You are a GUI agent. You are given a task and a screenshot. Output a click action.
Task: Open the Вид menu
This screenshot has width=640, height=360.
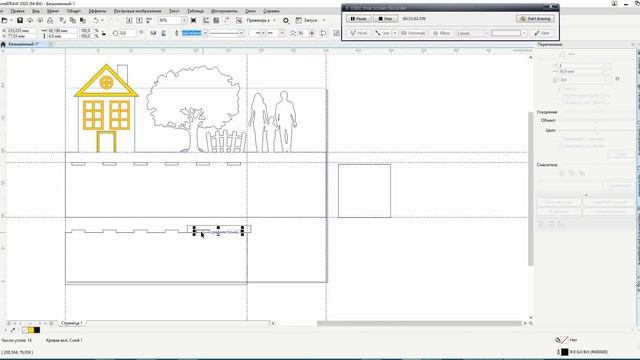tap(36, 11)
